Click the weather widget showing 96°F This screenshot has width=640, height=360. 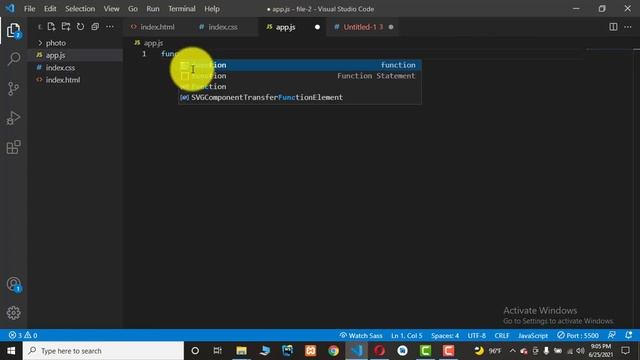pos(488,351)
